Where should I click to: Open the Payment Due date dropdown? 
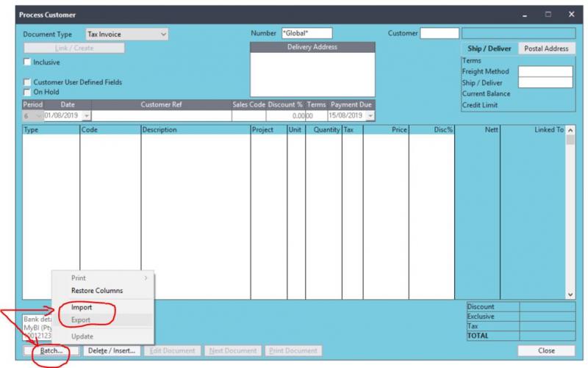pyautogui.click(x=370, y=116)
